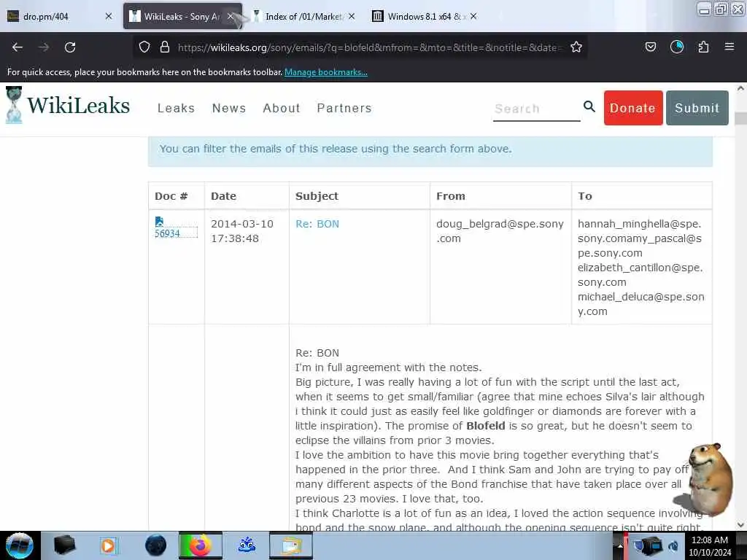Open the Partners menu item
Viewport: 747px width, 560px height.
click(344, 108)
